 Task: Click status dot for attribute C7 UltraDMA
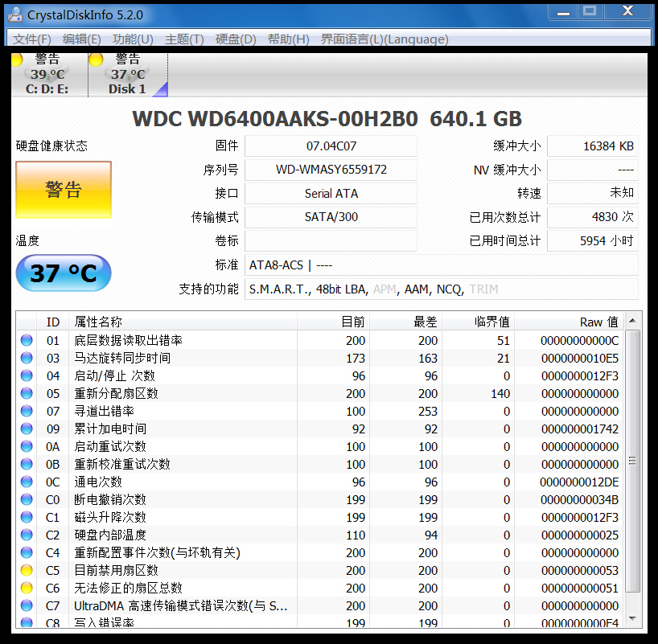point(27,605)
